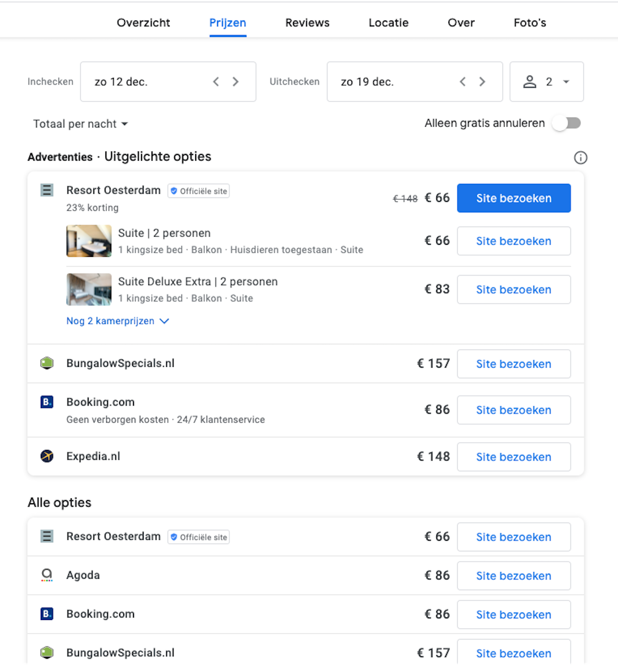Open the guests count dropdown showing 2
The width and height of the screenshot is (618, 672).
[547, 82]
